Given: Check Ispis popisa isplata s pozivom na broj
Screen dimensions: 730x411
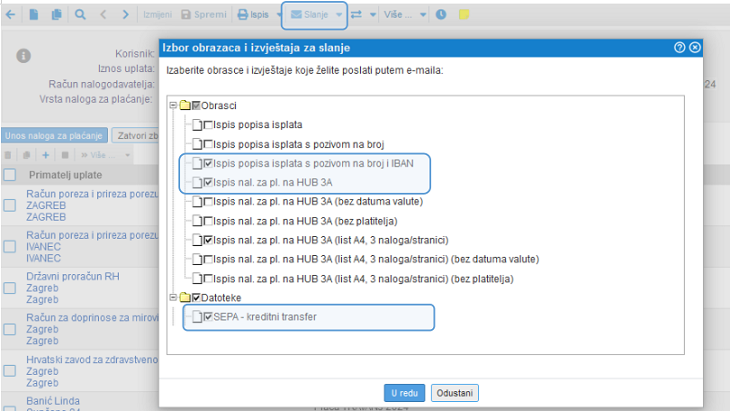Looking at the screenshot, I should [208, 144].
